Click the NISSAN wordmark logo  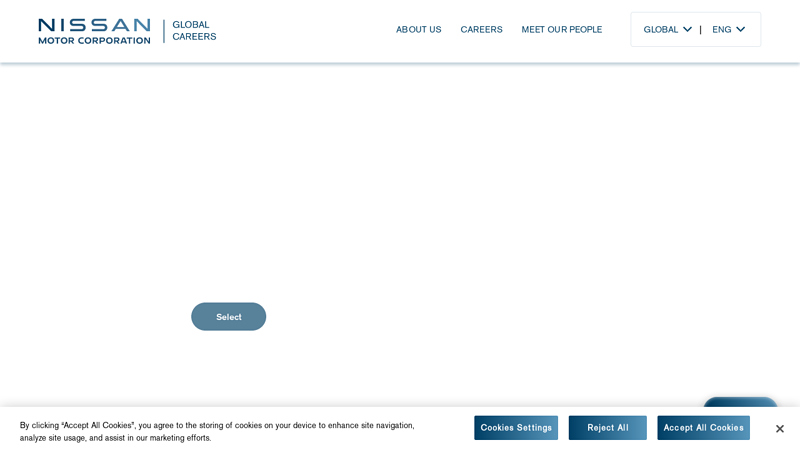pos(94,25)
